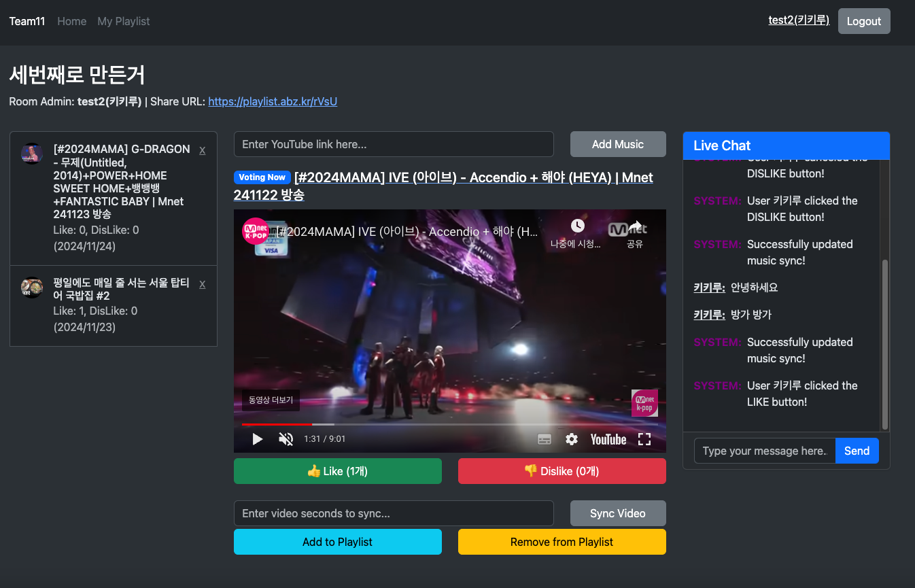Click the (2024/11/24) date text
The height and width of the screenshot is (588, 915).
[84, 247]
